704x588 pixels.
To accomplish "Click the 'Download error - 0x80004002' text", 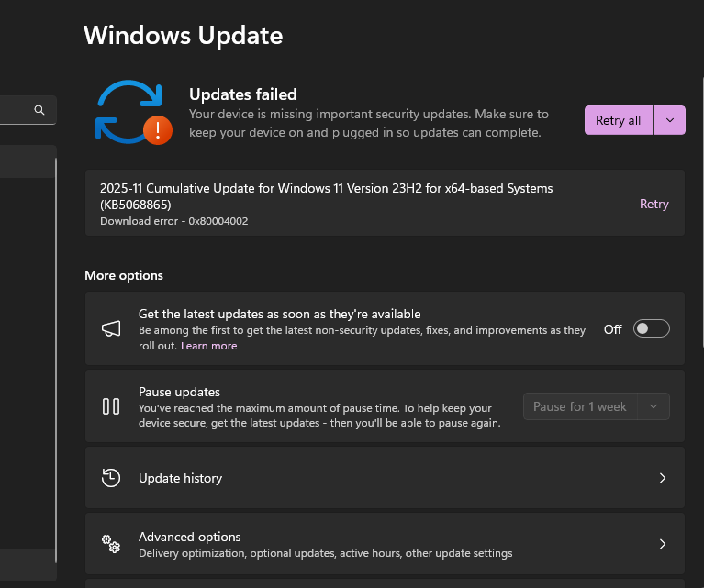I will point(173,221).
